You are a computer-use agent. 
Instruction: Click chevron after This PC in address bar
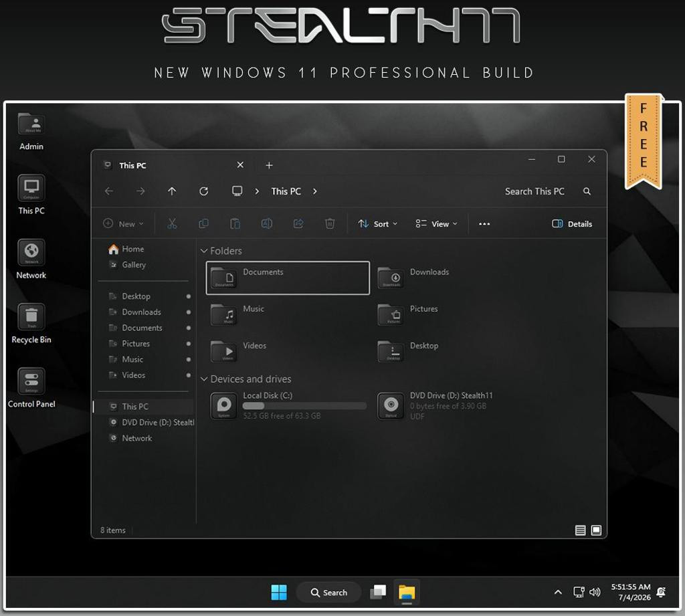tap(314, 191)
